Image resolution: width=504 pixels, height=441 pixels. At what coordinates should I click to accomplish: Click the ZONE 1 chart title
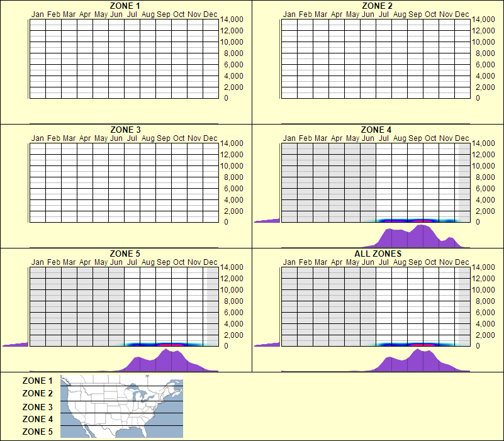point(125,5)
